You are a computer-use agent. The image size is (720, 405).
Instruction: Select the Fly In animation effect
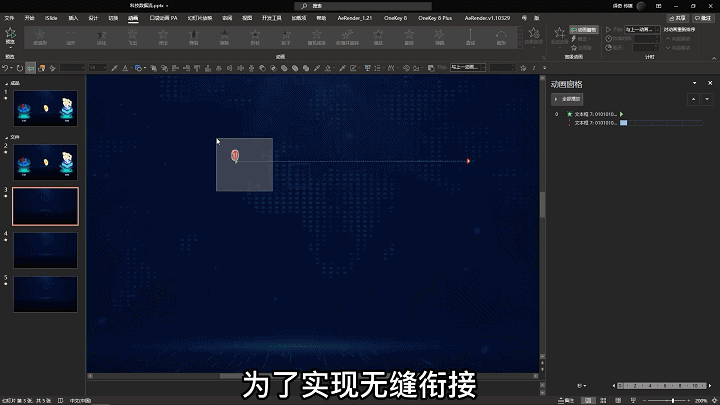tap(132, 37)
